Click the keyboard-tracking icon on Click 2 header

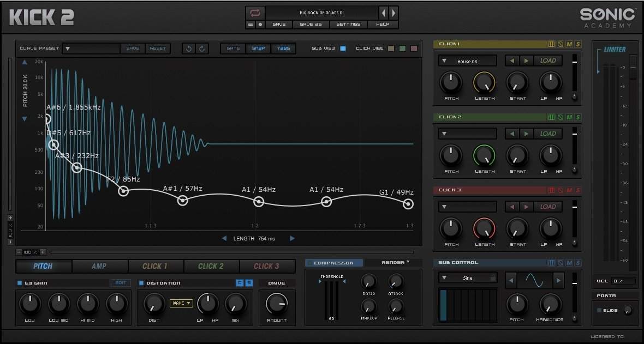pyautogui.click(x=552, y=117)
